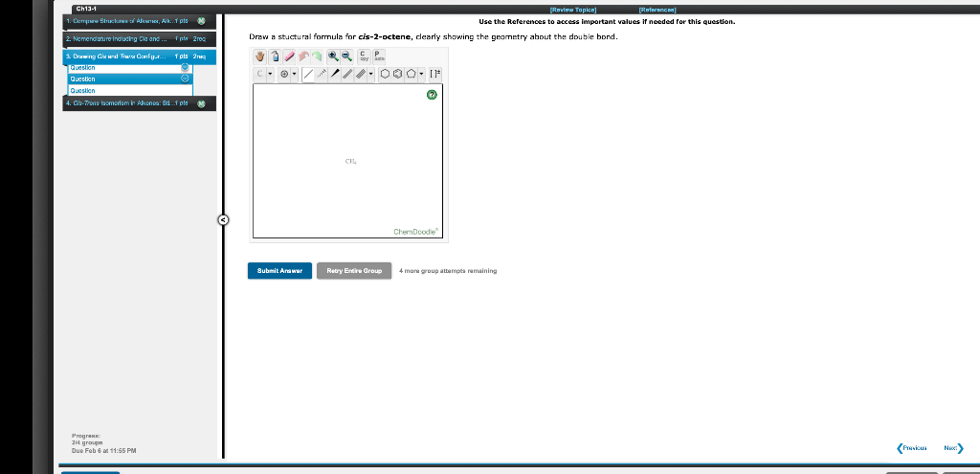The image size is (980, 474).
Task: Click 'Due Feb 6 at 11:55 PM' text
Action: point(104,450)
